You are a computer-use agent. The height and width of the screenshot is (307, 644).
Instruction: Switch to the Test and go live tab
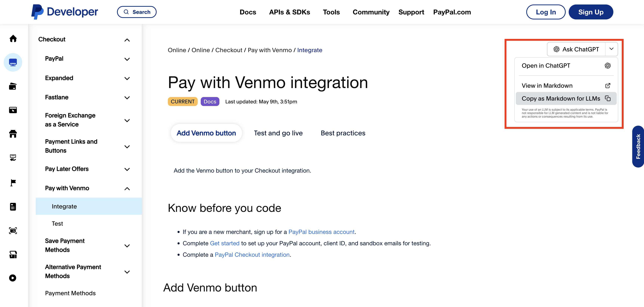point(278,133)
